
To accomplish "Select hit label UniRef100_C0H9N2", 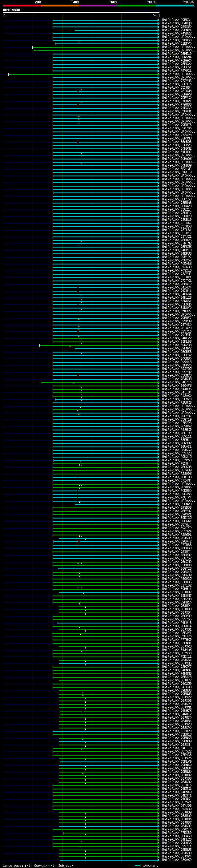I will (176, 149).
